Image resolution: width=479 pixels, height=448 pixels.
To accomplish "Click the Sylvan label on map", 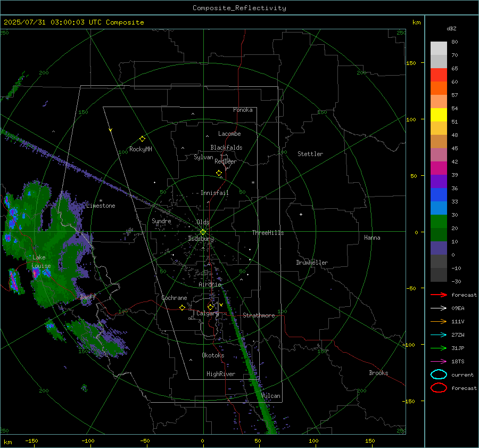I will (x=203, y=157).
